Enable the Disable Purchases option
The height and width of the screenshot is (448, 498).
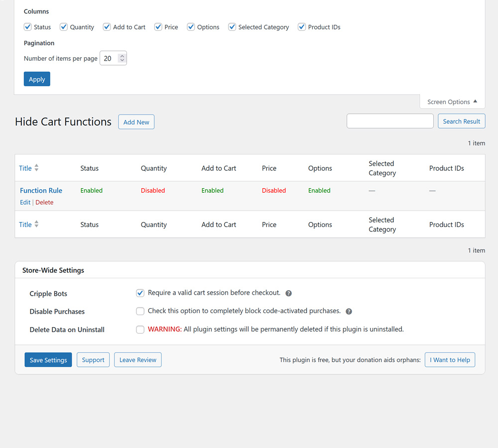click(x=140, y=311)
